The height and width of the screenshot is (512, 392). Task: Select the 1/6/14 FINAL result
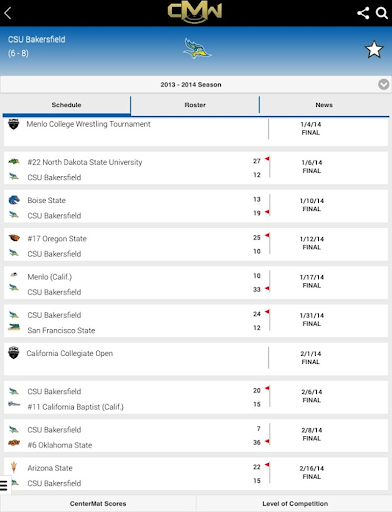tap(312, 167)
